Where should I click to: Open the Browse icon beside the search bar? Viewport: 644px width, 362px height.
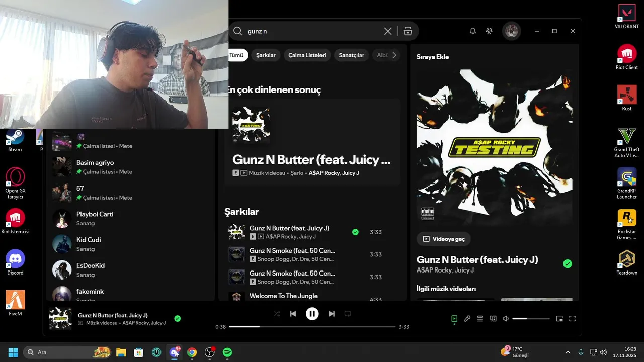(x=408, y=31)
